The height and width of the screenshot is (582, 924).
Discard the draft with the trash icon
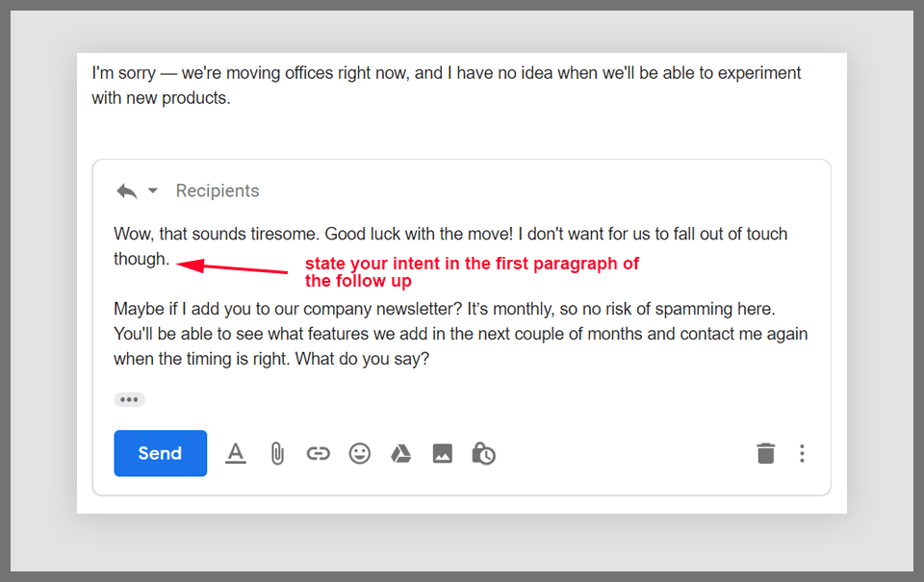coord(765,453)
